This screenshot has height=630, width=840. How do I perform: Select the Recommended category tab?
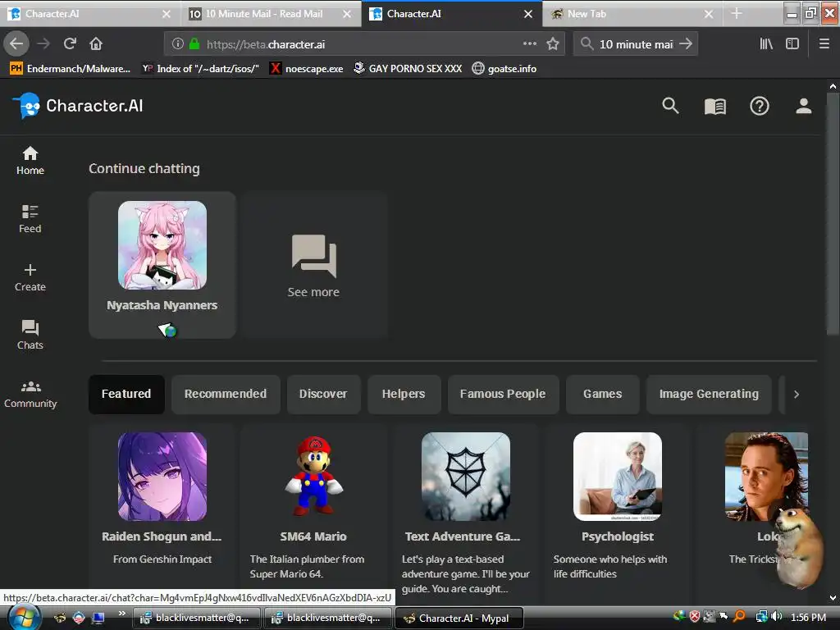click(226, 395)
